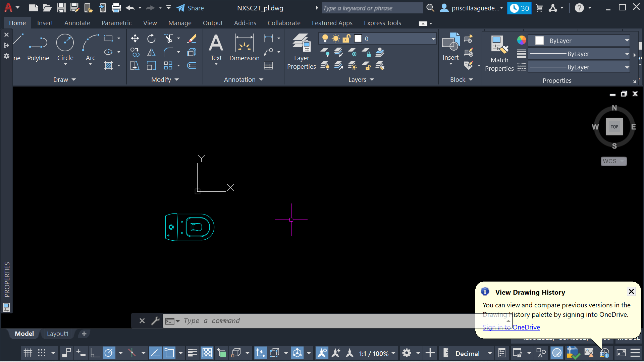Activate the Rotate tool
Viewport: 644px width, 362px height.
[151, 39]
